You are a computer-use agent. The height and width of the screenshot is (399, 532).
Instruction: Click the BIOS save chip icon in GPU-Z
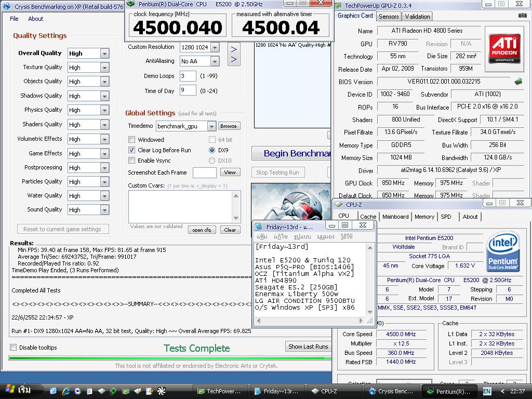tap(518, 82)
